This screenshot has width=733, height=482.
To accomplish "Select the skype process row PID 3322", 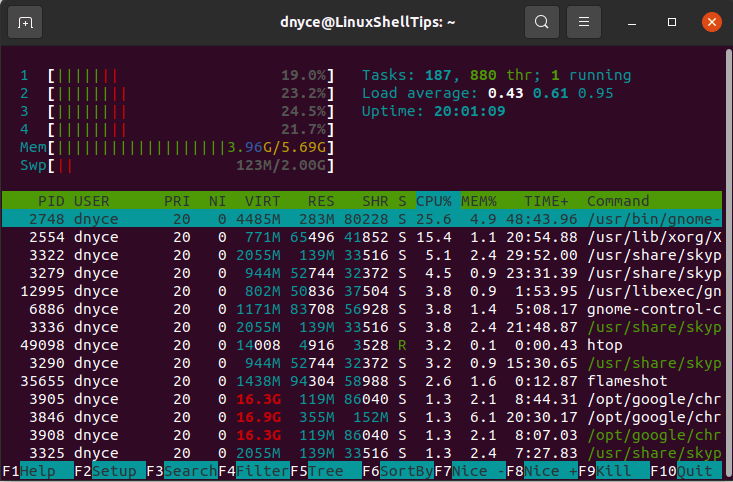I will click(x=362, y=255).
